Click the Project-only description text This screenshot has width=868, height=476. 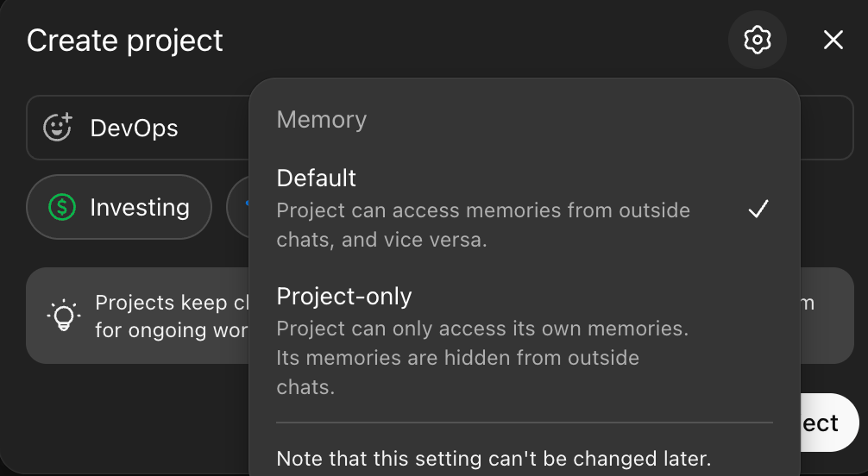pos(481,357)
